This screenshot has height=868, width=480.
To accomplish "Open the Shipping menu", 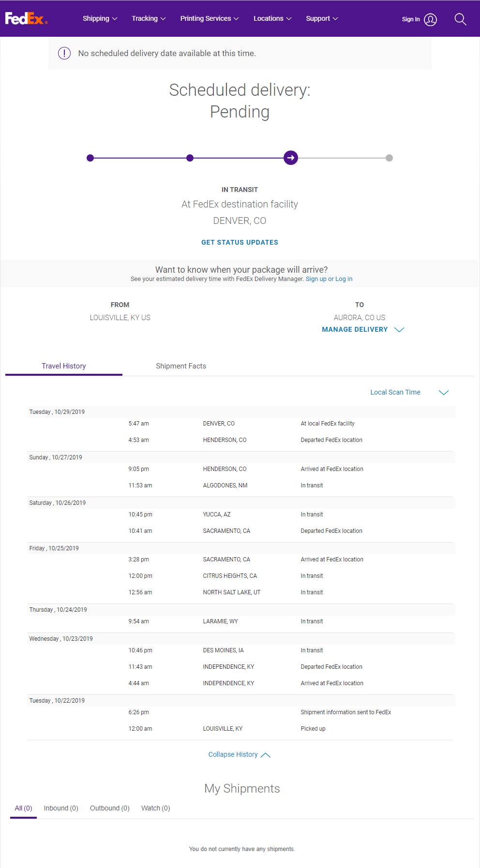I will pos(100,18).
